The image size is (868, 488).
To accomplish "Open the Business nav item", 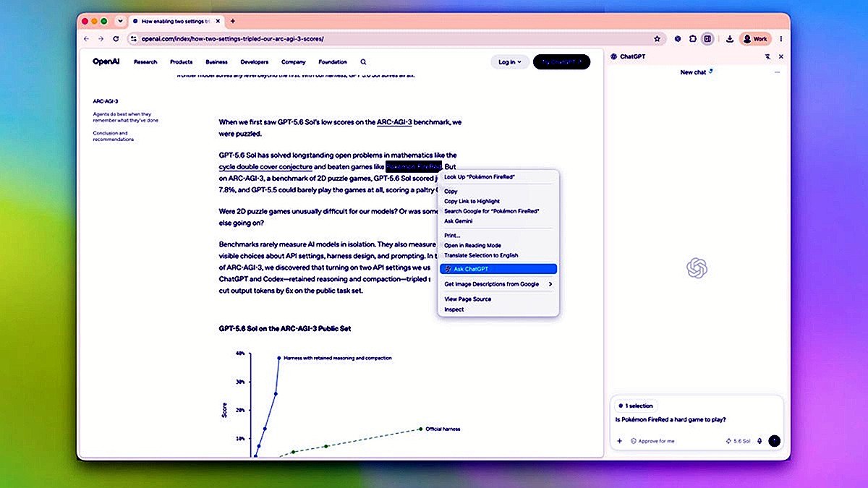I will [216, 62].
